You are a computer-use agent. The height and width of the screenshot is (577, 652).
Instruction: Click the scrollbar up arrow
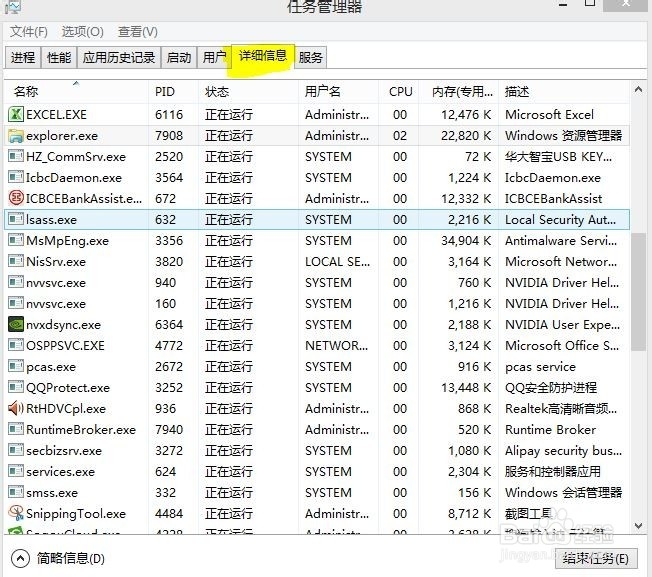638,89
